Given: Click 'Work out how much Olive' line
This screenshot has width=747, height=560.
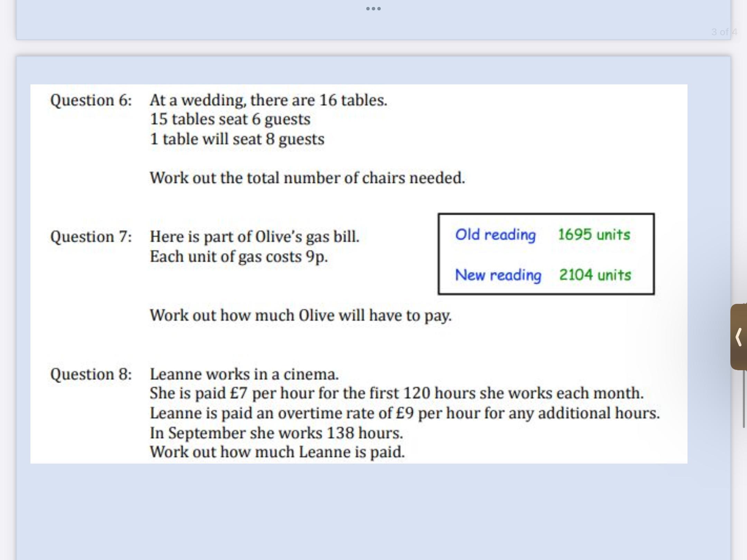Looking at the screenshot, I should click(301, 315).
